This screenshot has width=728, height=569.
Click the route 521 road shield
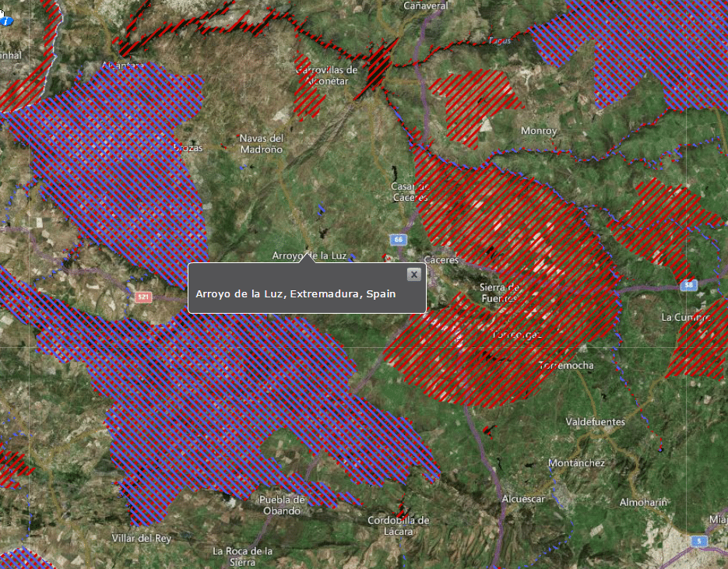click(142, 297)
